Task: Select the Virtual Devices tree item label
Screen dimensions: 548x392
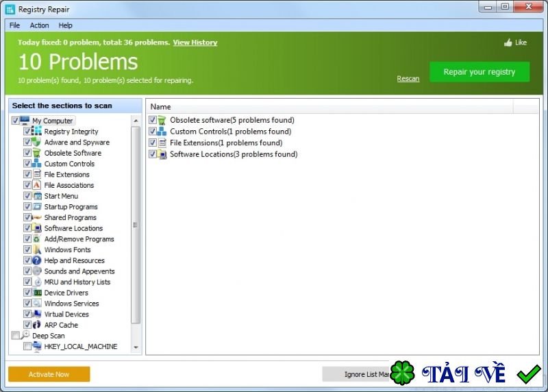Action: (66, 315)
